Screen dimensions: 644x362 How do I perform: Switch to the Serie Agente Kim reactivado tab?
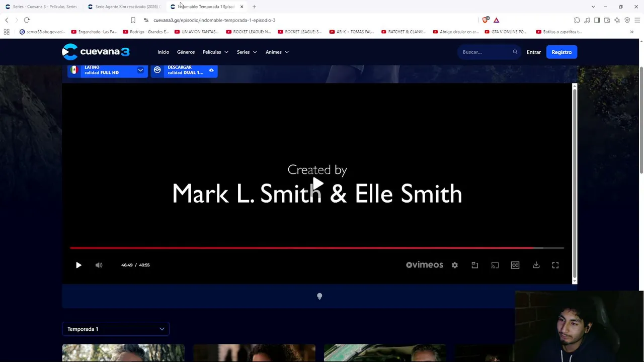(x=124, y=7)
